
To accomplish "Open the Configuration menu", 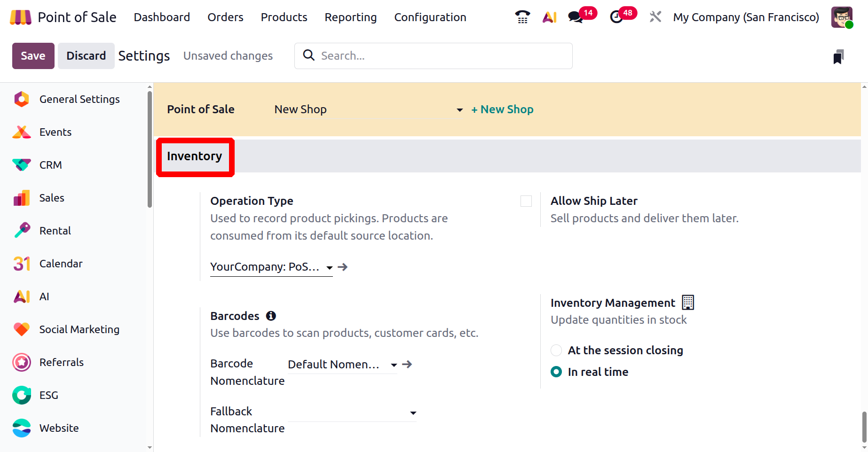I will (430, 17).
